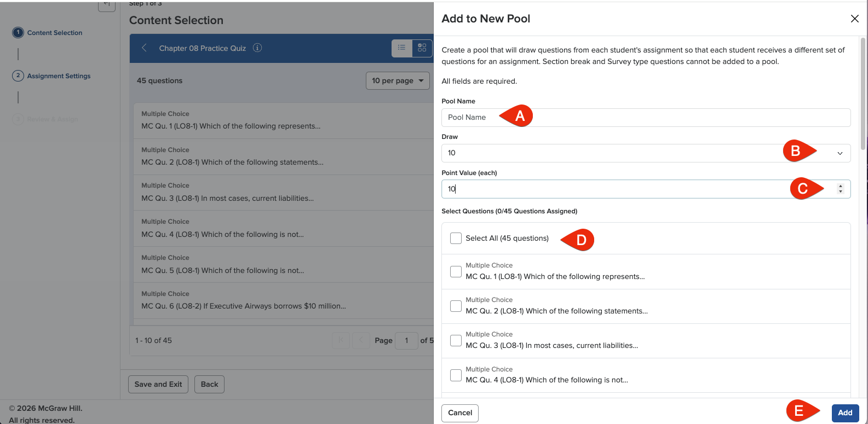Click MC Qu. 1 text in the pool dialog
This screenshot has height=424, width=868.
pos(555,276)
